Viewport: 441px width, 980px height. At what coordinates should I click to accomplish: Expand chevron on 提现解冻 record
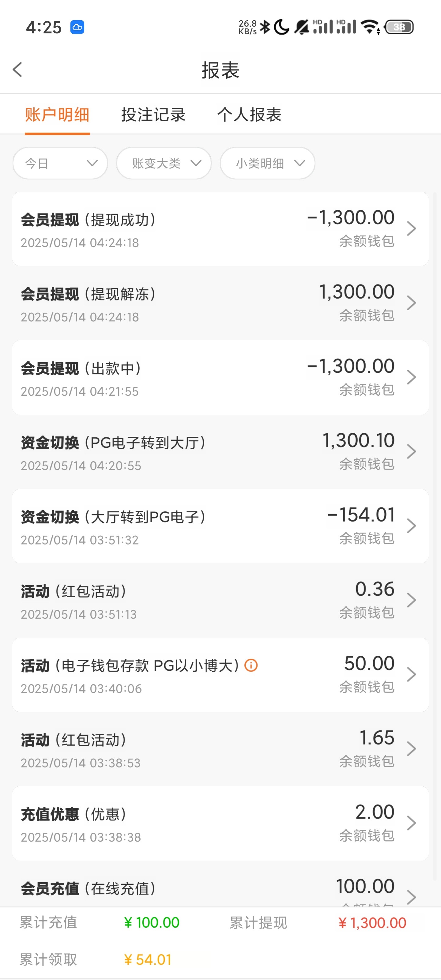pyautogui.click(x=411, y=303)
